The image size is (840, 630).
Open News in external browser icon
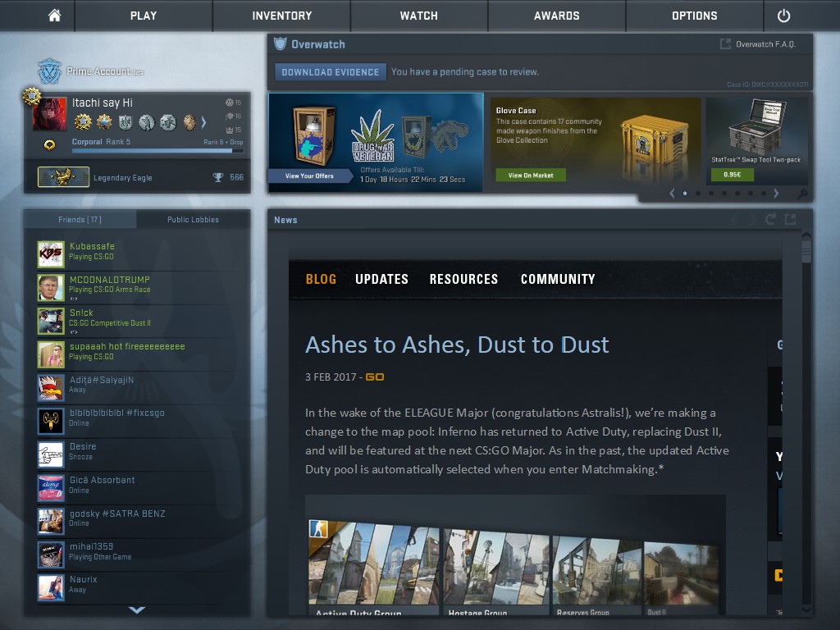point(790,219)
